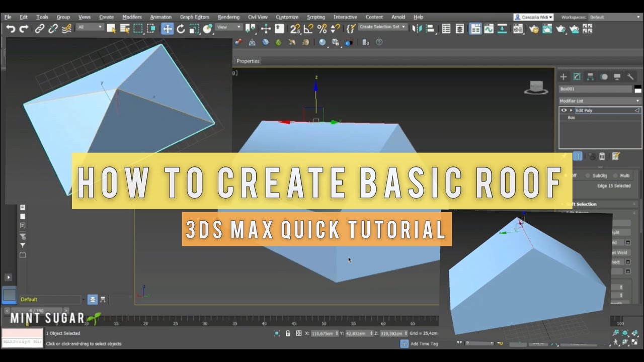Image resolution: width=644 pixels, height=362 pixels.
Task: Activate the Select and Rotate tool
Action: (181, 29)
